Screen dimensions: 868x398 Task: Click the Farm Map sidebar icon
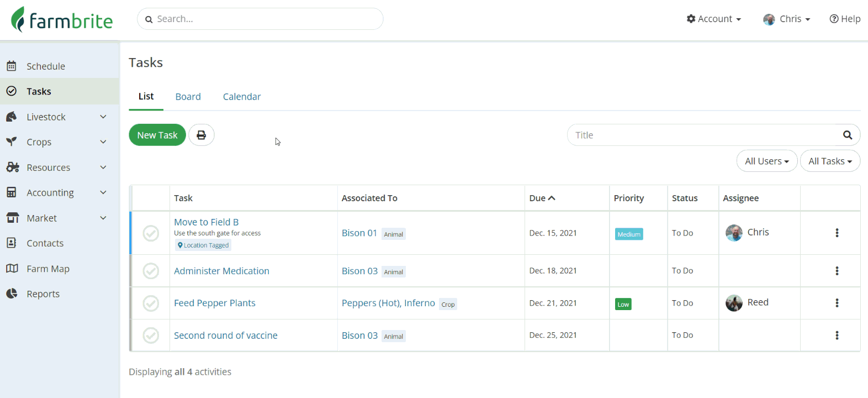(12, 269)
